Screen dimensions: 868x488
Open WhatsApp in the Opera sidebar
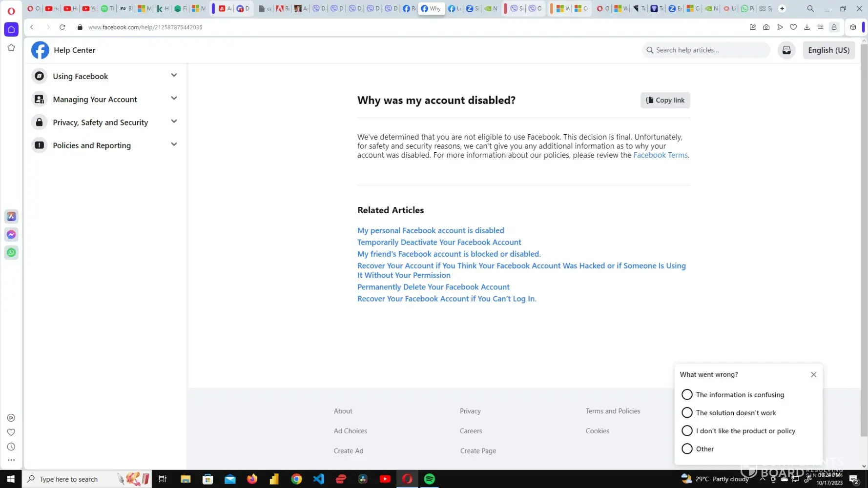11,253
